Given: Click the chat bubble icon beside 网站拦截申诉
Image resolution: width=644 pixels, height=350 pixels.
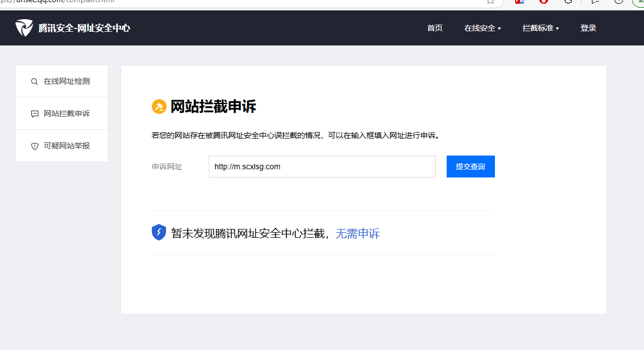Looking at the screenshot, I should coord(35,114).
